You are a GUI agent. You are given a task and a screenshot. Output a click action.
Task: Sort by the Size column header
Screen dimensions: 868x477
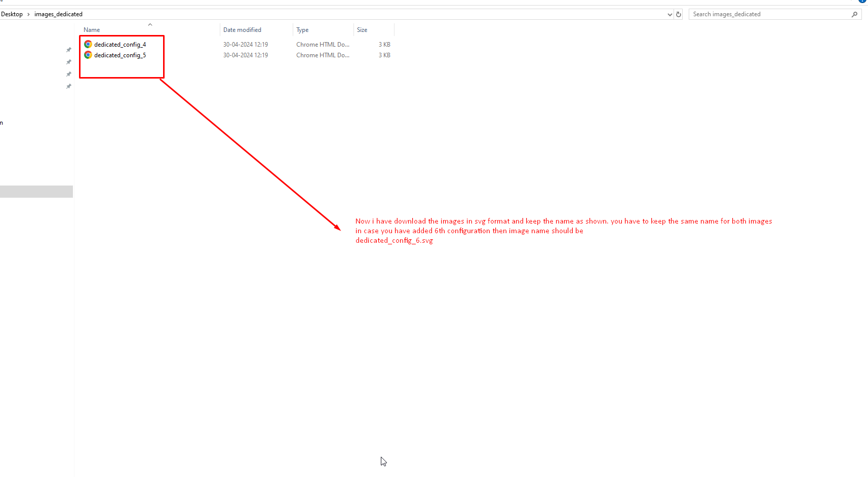362,30
